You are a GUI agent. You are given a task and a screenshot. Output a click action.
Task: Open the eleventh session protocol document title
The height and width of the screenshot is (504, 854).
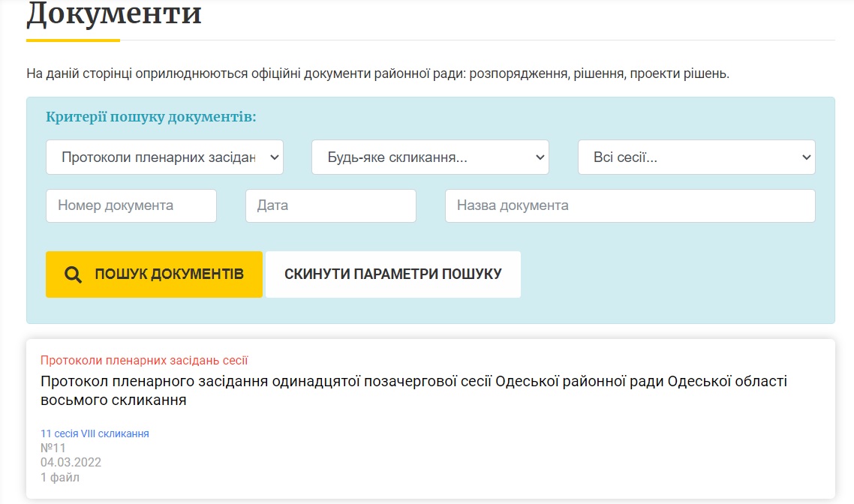click(x=414, y=390)
